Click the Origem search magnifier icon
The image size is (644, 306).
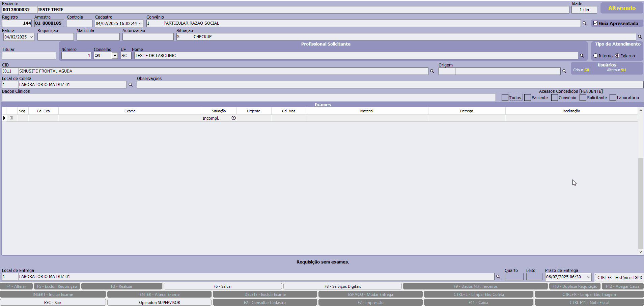point(564,71)
